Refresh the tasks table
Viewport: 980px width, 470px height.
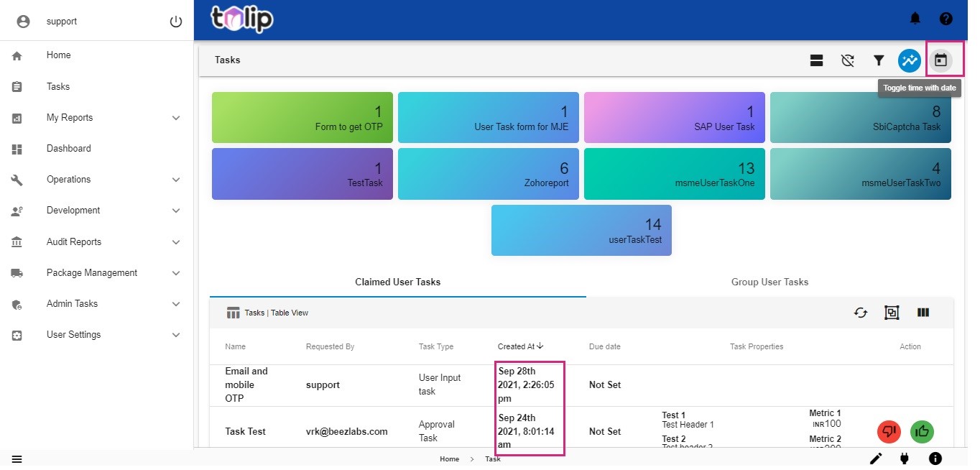coord(861,313)
